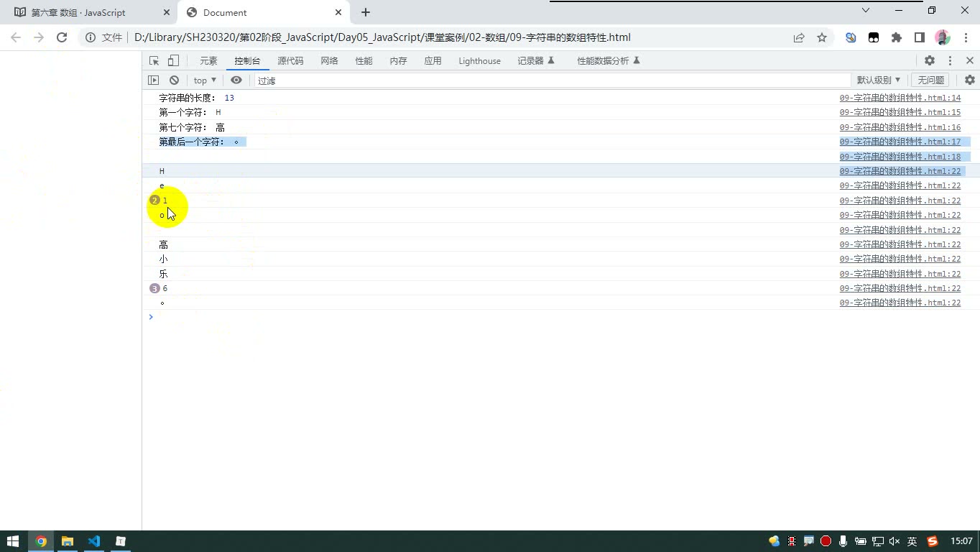Follow the source link ending in html:18

click(x=900, y=157)
